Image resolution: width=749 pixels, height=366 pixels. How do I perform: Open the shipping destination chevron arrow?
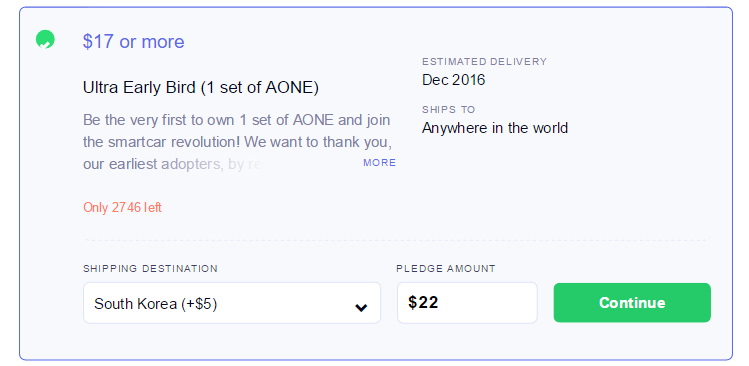361,307
